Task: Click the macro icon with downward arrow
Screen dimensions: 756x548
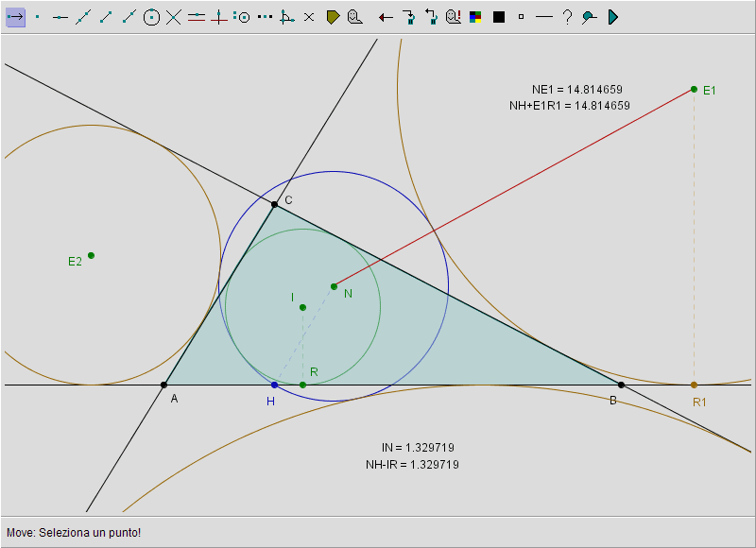Action: pos(409,17)
